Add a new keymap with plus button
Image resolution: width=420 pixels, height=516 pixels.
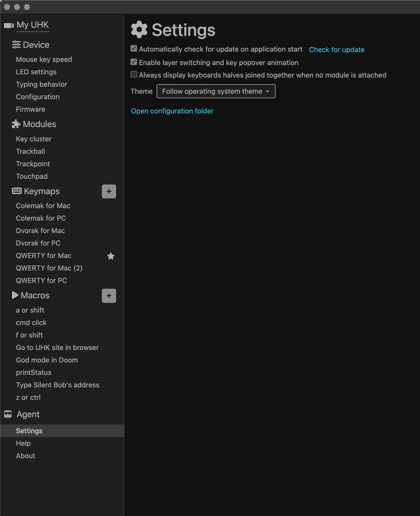pos(109,191)
